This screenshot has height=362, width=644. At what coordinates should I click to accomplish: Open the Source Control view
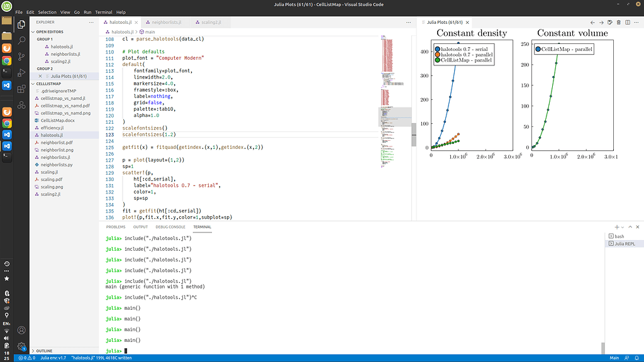(21, 56)
